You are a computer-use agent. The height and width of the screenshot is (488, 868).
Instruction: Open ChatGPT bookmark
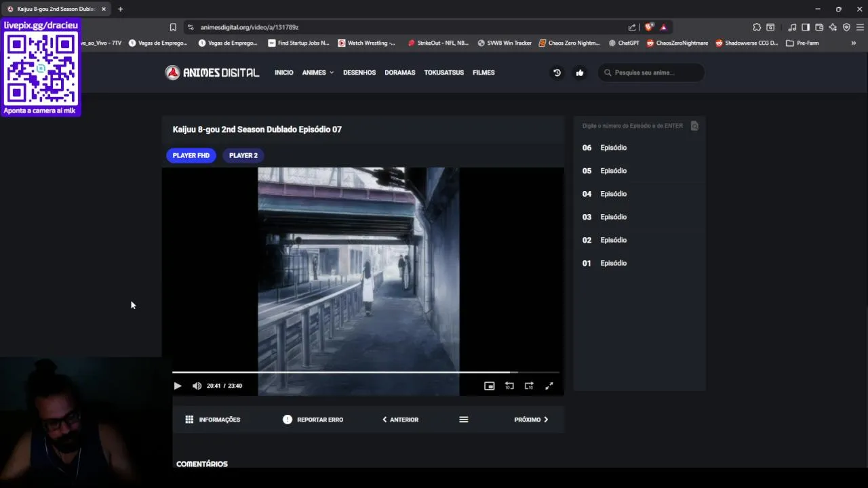pos(624,43)
